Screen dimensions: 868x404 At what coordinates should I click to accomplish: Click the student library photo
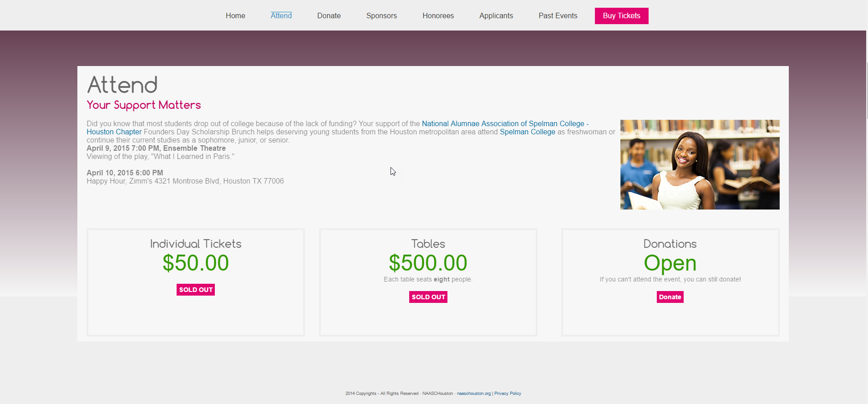699,164
